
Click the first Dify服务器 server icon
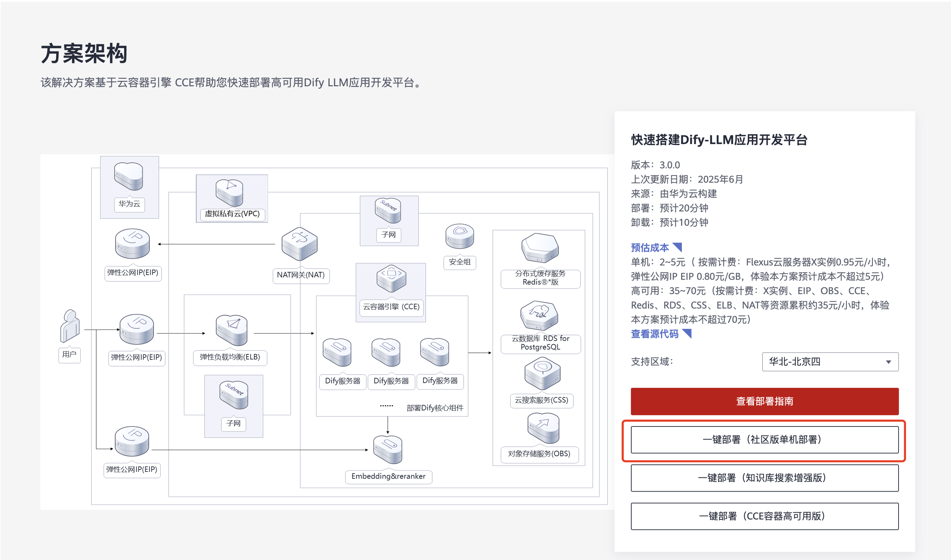(337, 352)
